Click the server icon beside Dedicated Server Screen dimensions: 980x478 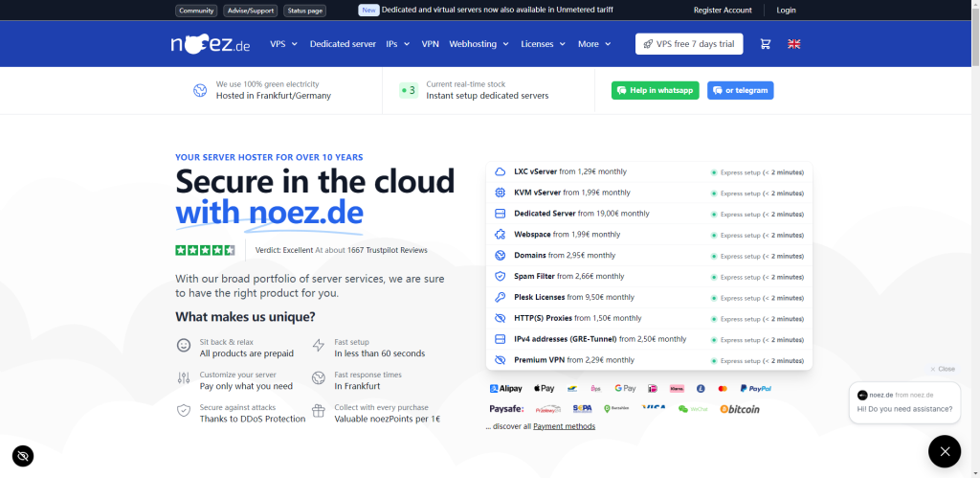point(500,214)
